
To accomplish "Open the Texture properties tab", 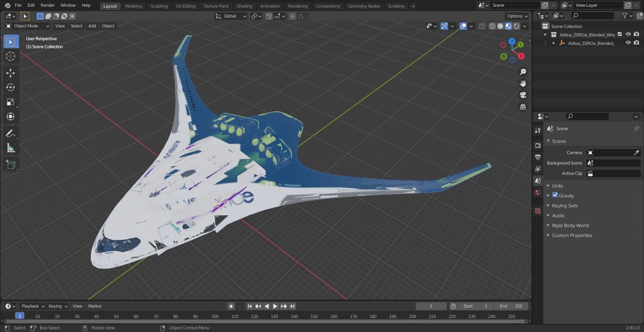I will coord(538,211).
